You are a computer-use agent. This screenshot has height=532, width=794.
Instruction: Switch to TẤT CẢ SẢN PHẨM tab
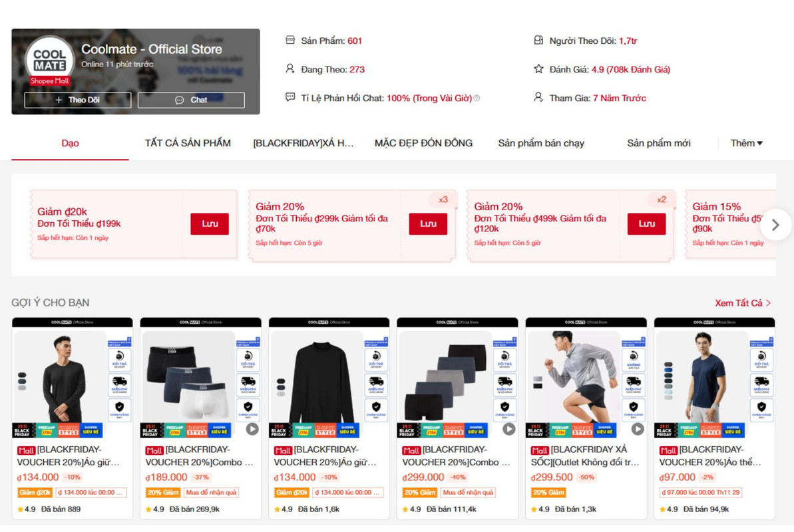pyautogui.click(x=188, y=143)
